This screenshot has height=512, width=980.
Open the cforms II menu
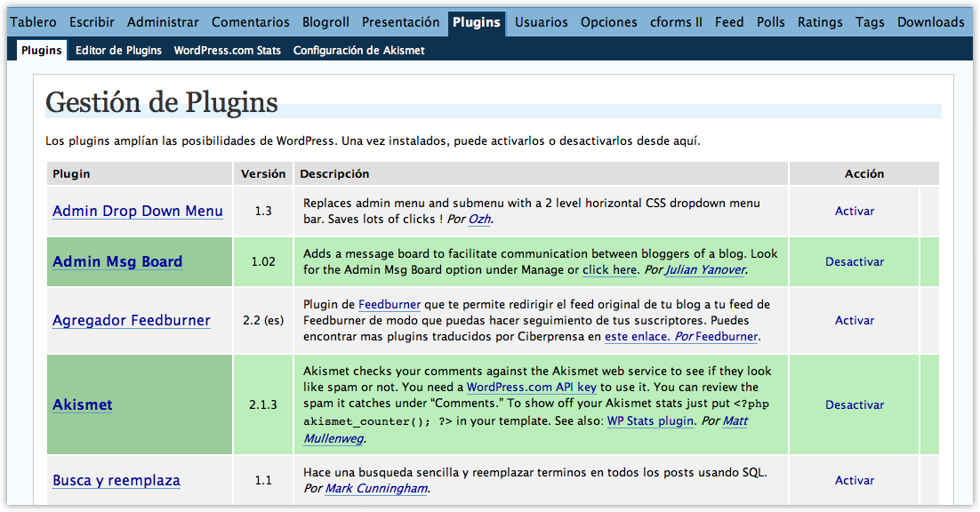[x=676, y=22]
